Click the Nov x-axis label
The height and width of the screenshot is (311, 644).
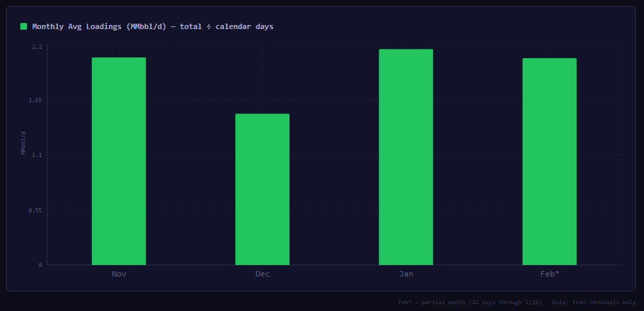point(119,274)
